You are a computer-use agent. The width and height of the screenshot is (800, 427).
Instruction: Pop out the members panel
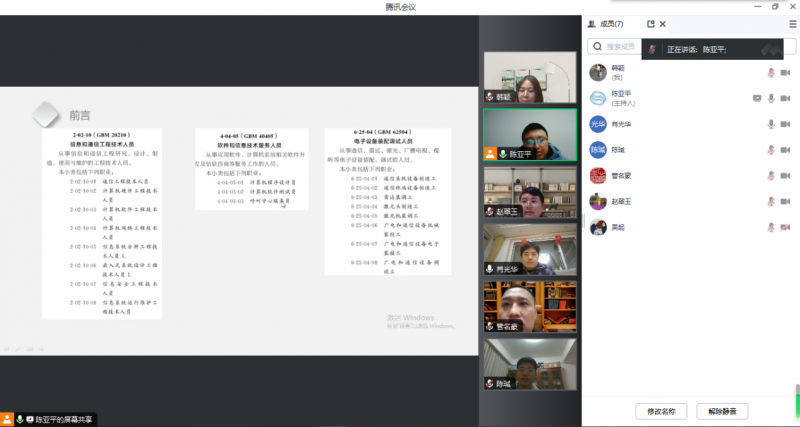coord(651,23)
